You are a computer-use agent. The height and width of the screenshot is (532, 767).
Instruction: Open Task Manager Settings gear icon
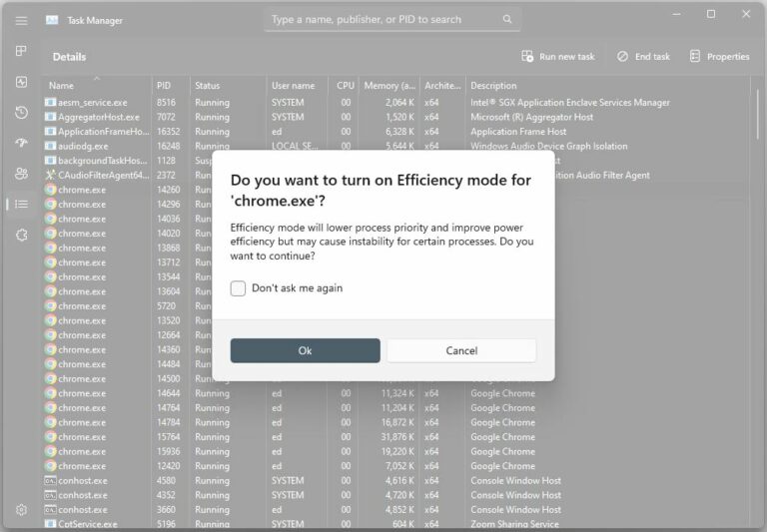coord(21,509)
